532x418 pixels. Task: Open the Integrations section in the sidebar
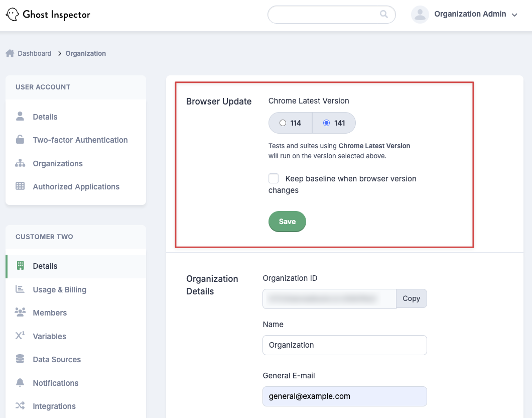tap(54, 406)
